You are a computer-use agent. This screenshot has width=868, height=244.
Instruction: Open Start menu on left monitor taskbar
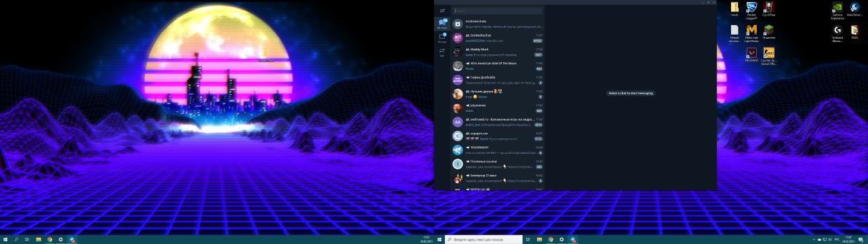click(x=5, y=239)
